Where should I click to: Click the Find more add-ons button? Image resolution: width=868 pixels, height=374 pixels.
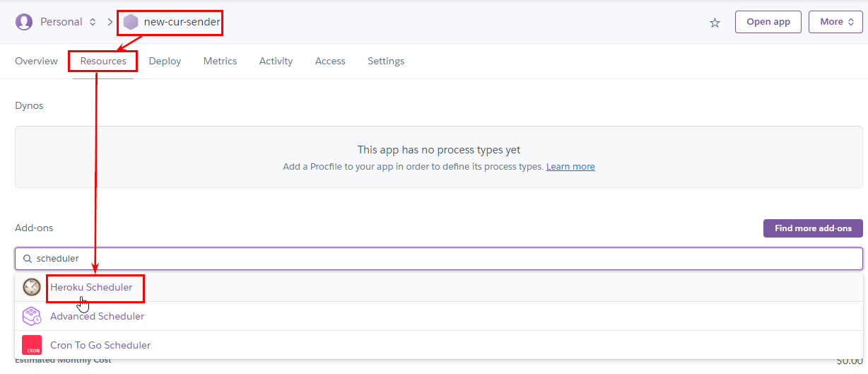pyautogui.click(x=812, y=228)
